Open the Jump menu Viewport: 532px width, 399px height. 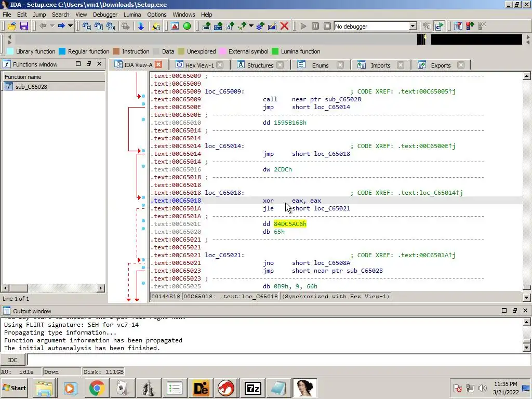39,15
